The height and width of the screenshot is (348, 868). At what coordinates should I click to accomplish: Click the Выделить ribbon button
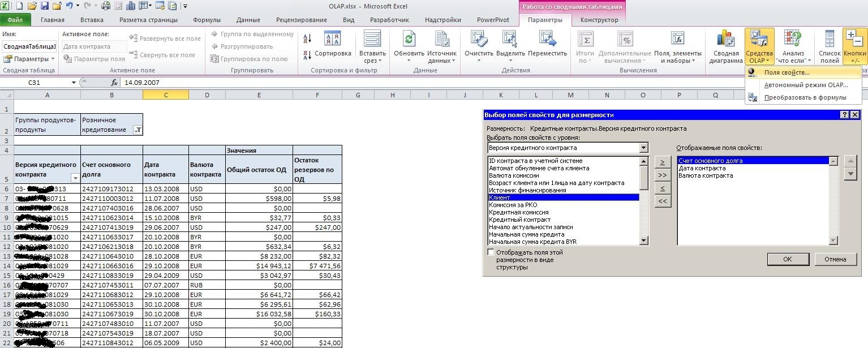[510, 47]
